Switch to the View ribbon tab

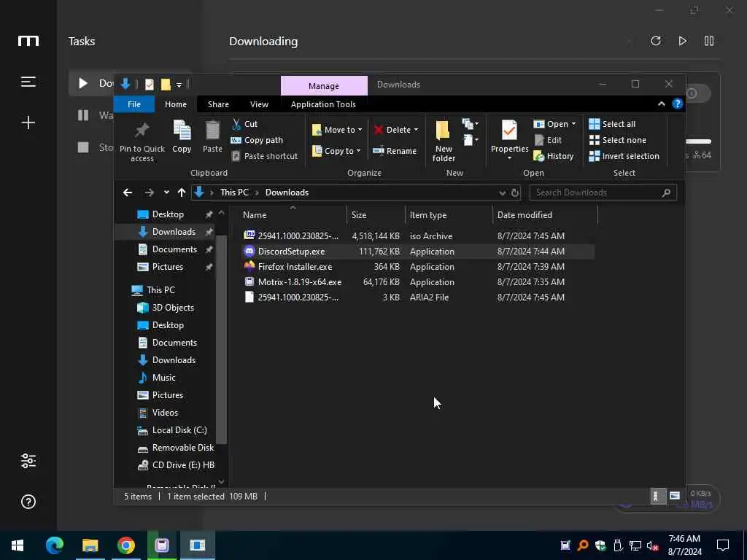[x=259, y=104]
